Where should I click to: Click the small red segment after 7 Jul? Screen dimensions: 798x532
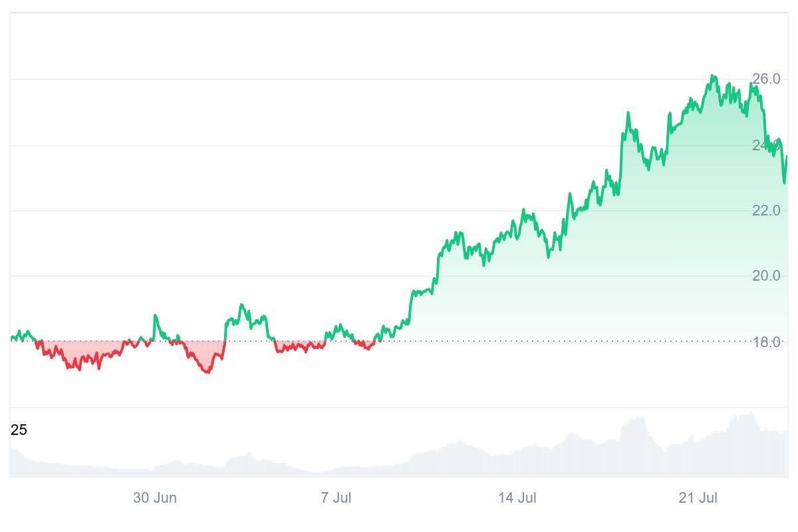tap(366, 346)
